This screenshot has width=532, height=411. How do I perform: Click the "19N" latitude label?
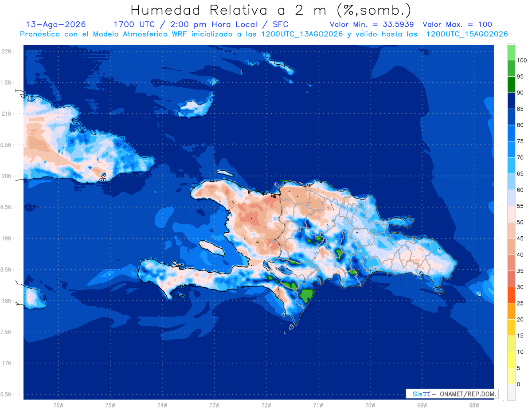click(6, 239)
